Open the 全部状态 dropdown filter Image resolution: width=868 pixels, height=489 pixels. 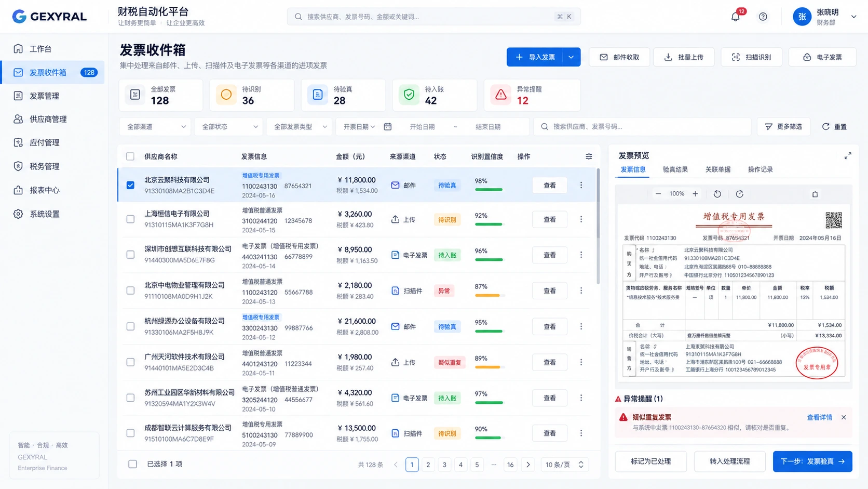coord(228,126)
